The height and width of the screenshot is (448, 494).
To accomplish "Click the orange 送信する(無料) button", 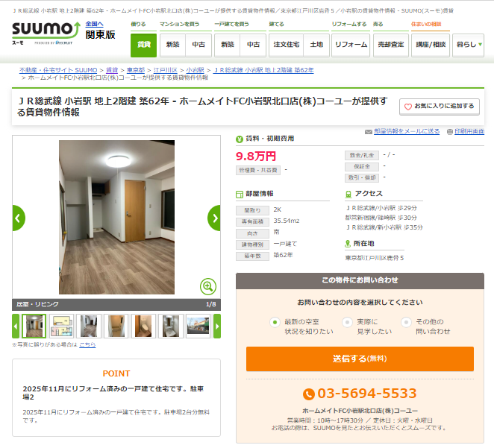I will click(360, 359).
